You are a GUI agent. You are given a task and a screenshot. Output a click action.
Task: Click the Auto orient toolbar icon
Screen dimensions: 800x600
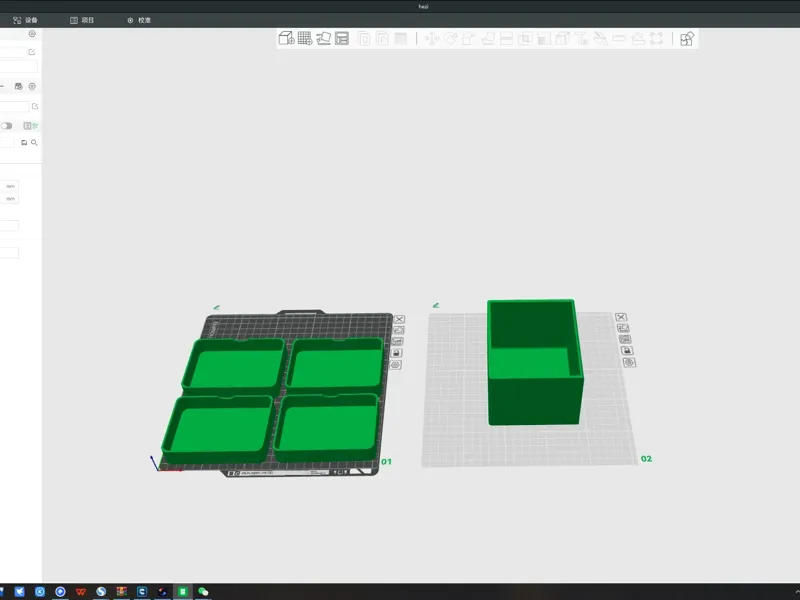tap(323, 38)
